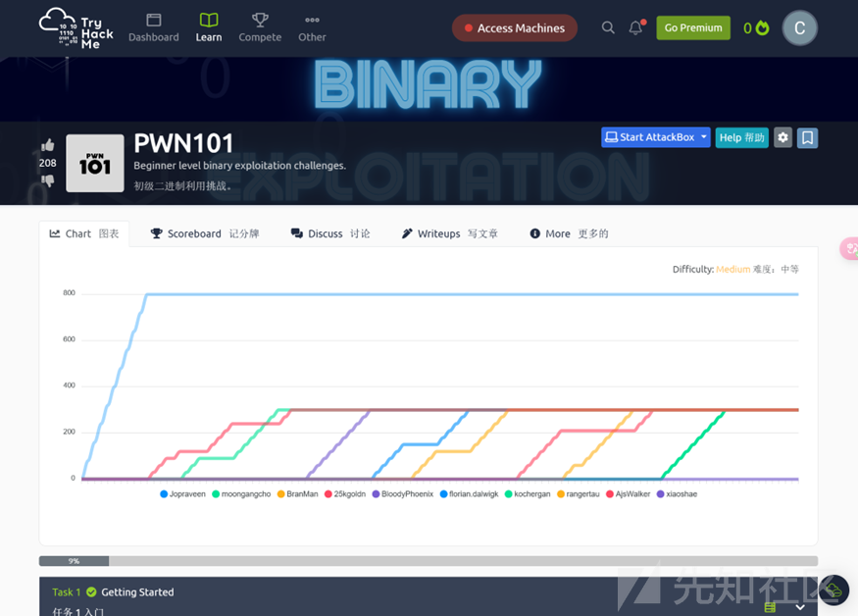Click the pink floating widget at right edge
Viewport: 858px width, 616px height.
point(849,249)
